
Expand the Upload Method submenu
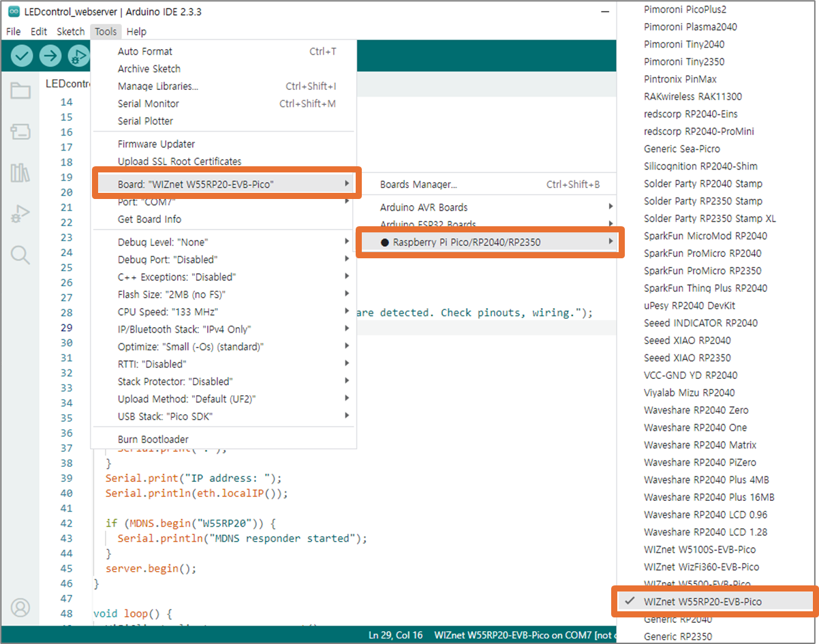point(223,399)
